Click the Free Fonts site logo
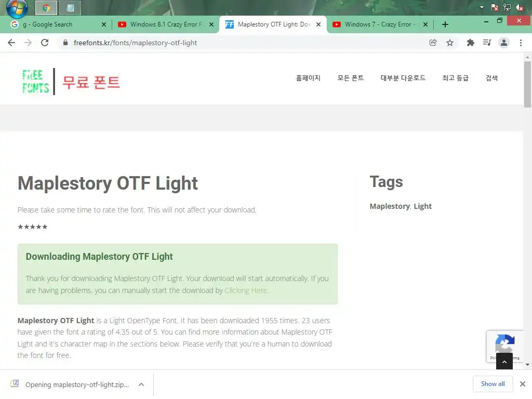This screenshot has height=399, width=532. tap(36, 82)
